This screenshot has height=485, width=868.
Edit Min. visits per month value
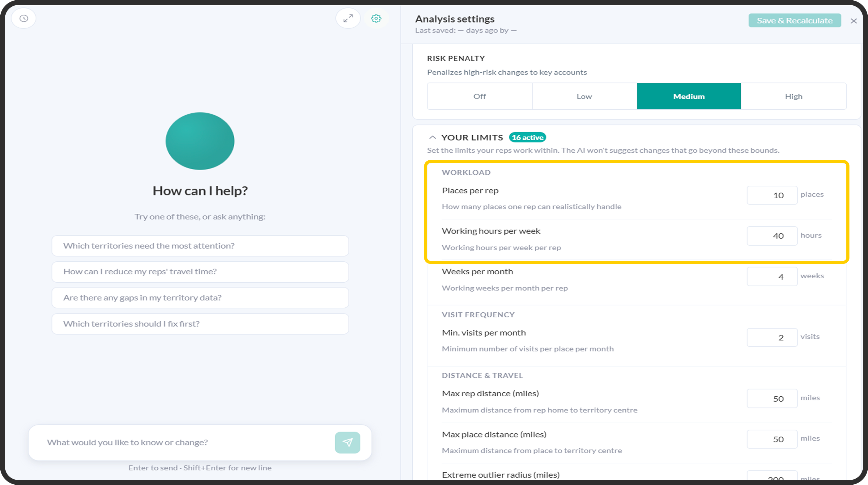(772, 337)
